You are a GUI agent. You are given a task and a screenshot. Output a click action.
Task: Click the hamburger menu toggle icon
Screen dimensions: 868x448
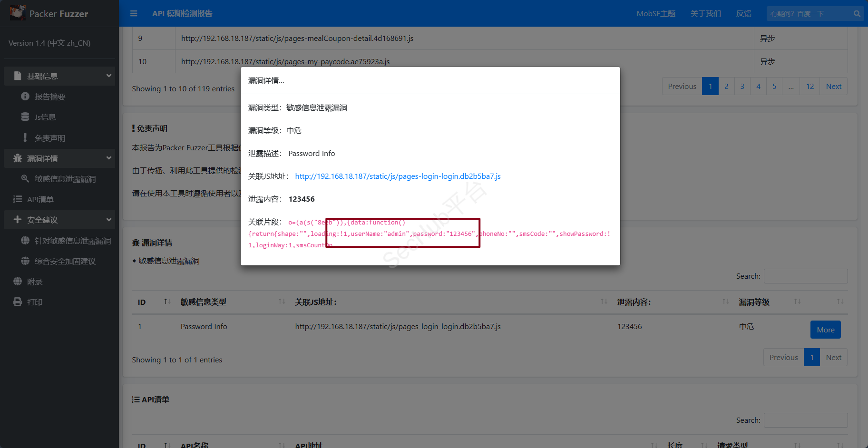click(134, 14)
